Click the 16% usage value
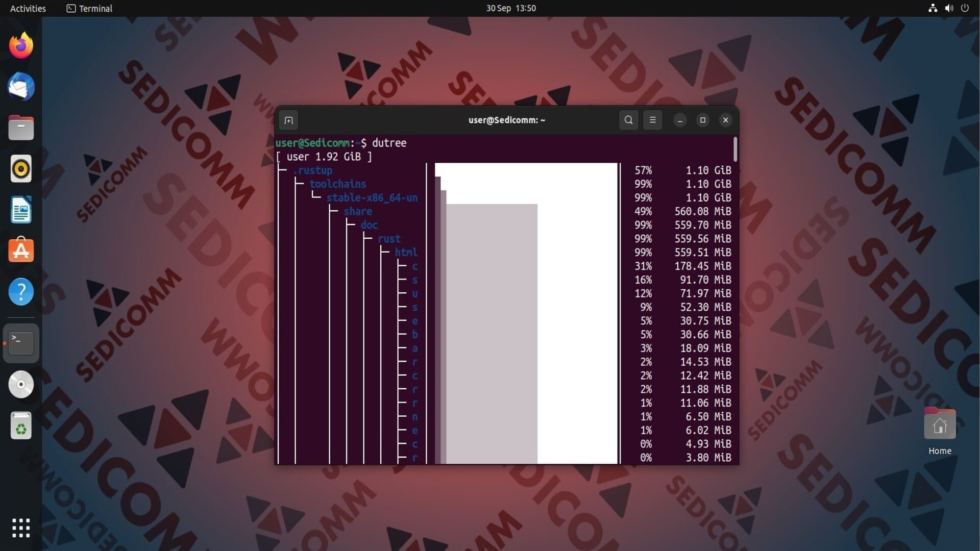The image size is (980, 551). [643, 280]
